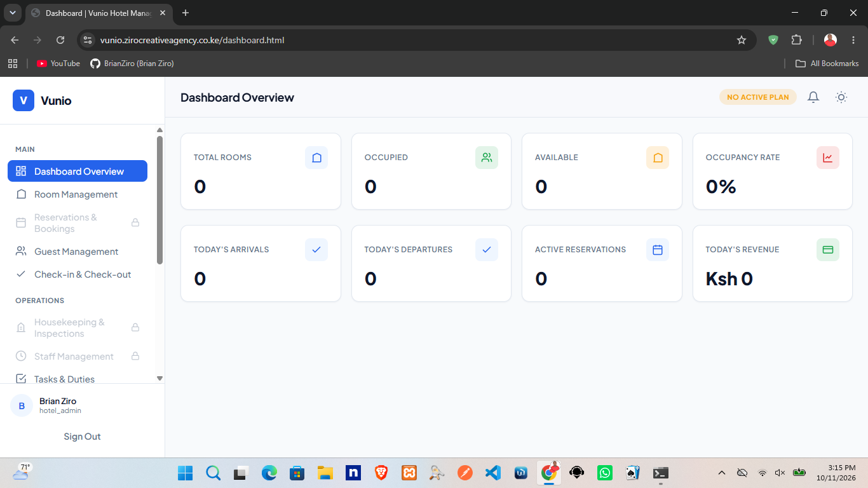
Task: Open Housekeeping & Inspections sidebar item
Action: tap(78, 328)
